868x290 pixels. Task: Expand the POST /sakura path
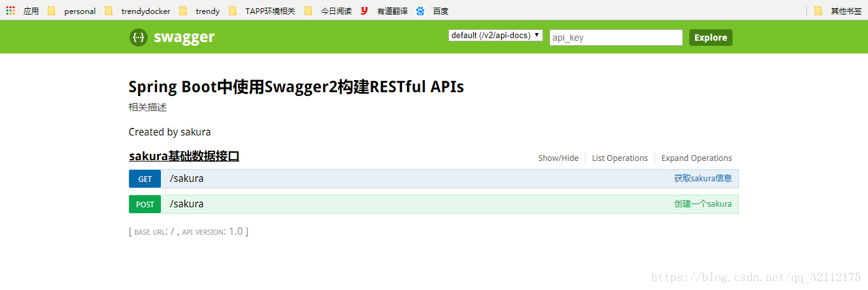[x=186, y=204]
